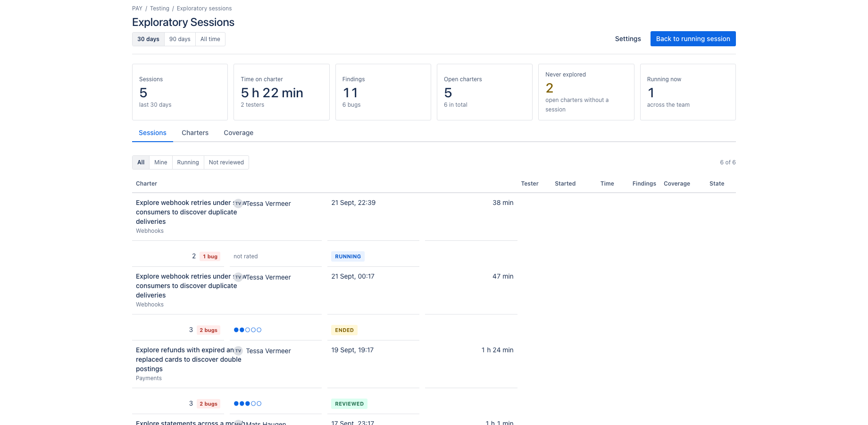
Task: Click the three-of-five coverage rating dots
Action: click(248, 404)
